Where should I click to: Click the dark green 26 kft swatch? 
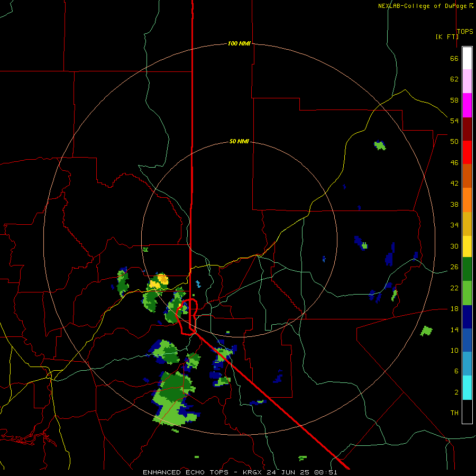[x=467, y=269]
